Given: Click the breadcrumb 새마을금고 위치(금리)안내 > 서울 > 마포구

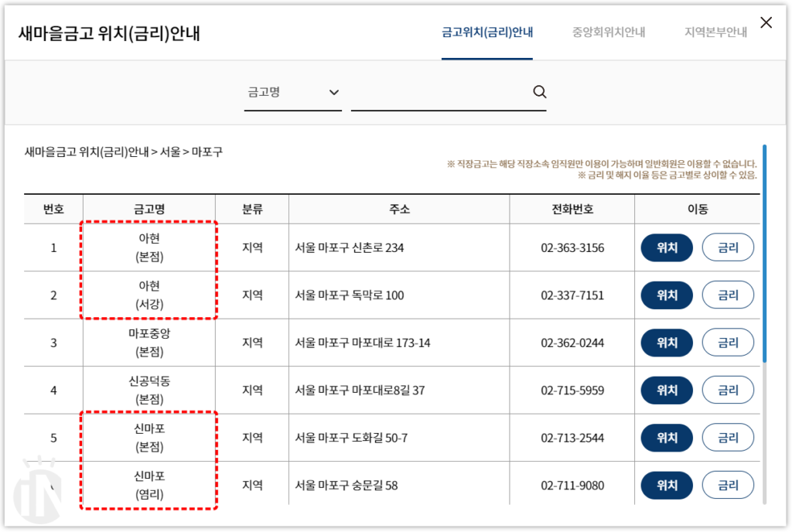Looking at the screenshot, I should click(124, 152).
